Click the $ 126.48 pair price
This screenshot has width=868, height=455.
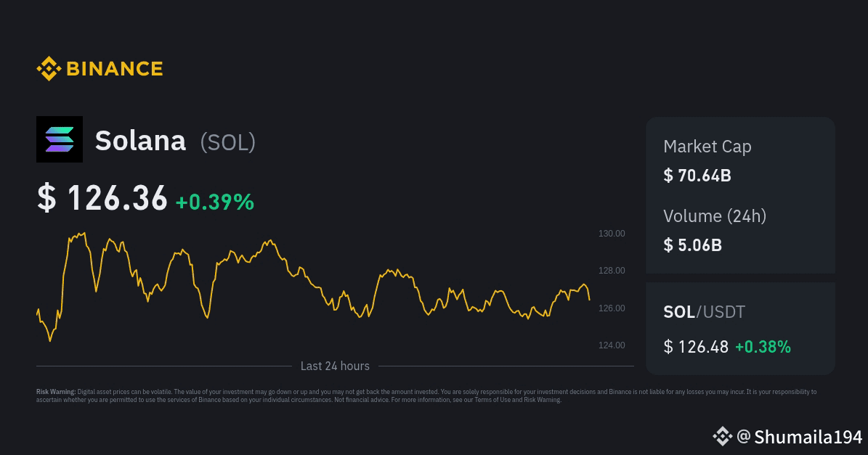click(x=696, y=347)
